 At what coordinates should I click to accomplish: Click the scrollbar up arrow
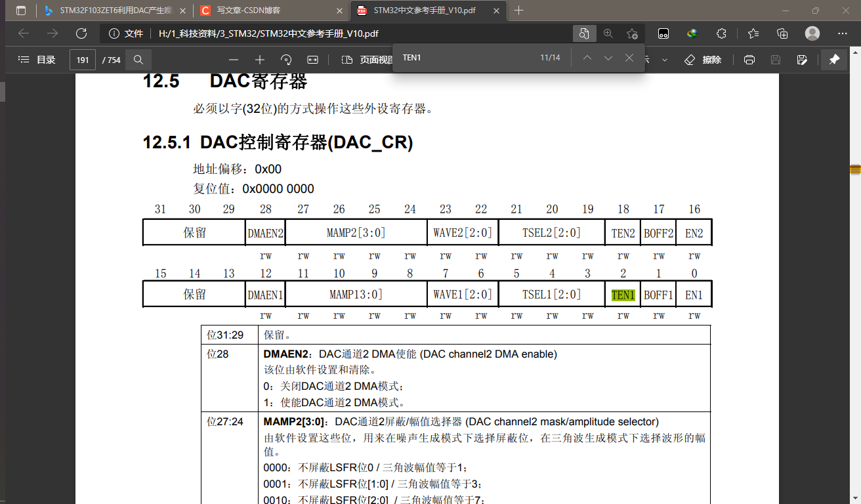click(x=855, y=51)
